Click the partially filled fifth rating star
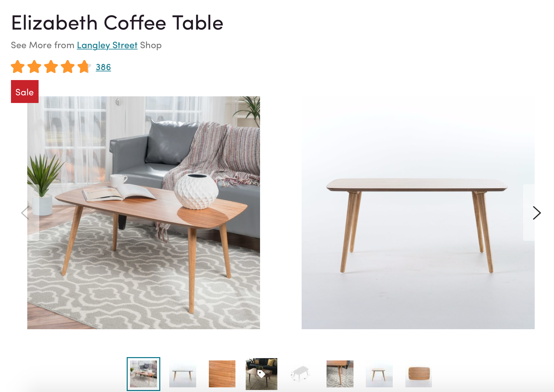The height and width of the screenshot is (392, 554). pyautogui.click(x=84, y=67)
